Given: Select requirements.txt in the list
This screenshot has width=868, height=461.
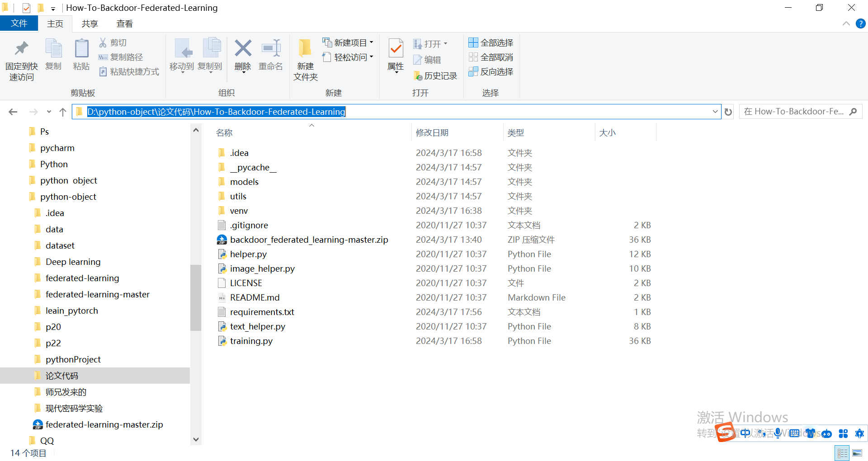Looking at the screenshot, I should point(262,312).
